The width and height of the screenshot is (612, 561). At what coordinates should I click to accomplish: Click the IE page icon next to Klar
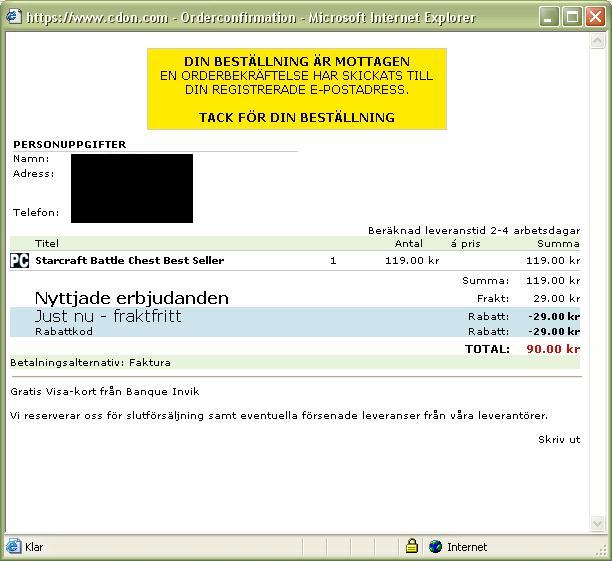[13, 546]
